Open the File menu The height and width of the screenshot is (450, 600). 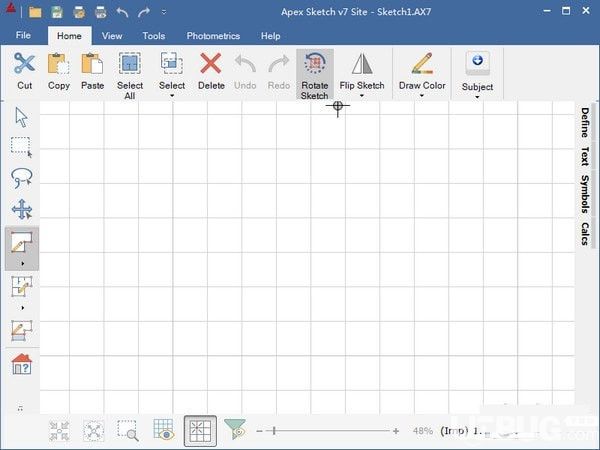tap(23, 35)
